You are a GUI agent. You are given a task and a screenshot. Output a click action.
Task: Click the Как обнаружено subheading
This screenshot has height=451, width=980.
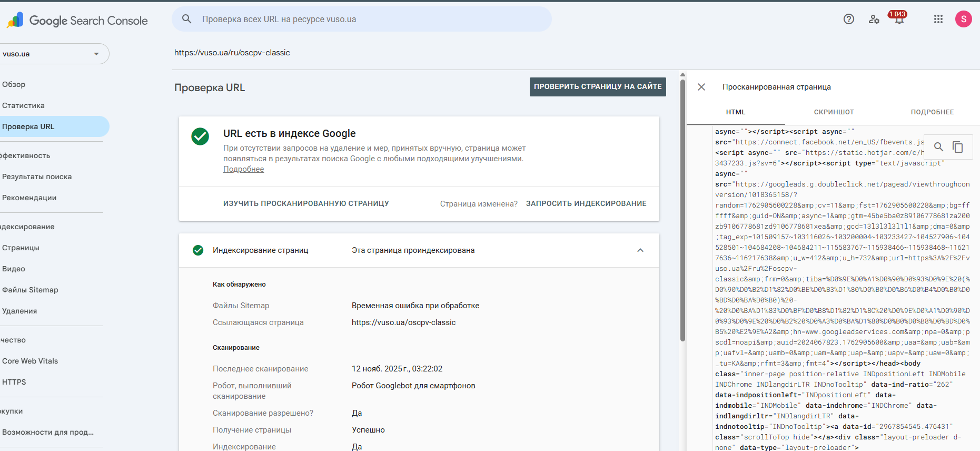click(x=239, y=285)
